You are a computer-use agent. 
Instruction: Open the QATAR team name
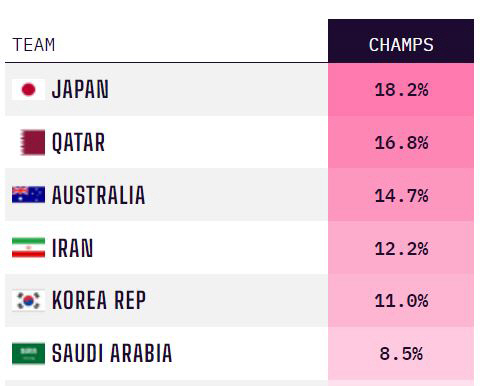click(78, 143)
